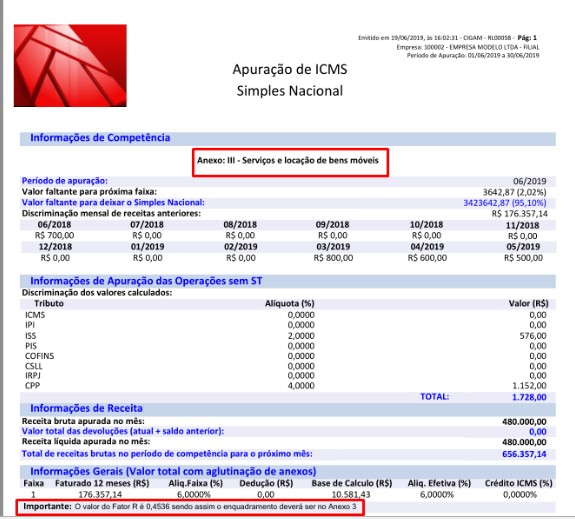The image size is (575, 519).
Task: Click 'Valor faltante para deixar o Simples Nacional:' label
Action: (113, 202)
